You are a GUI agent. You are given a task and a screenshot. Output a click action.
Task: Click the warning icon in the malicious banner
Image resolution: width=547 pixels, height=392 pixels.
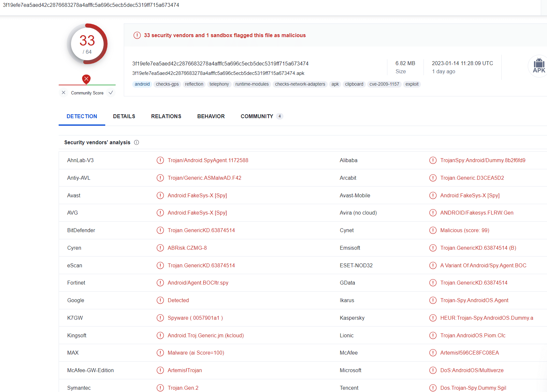click(137, 35)
